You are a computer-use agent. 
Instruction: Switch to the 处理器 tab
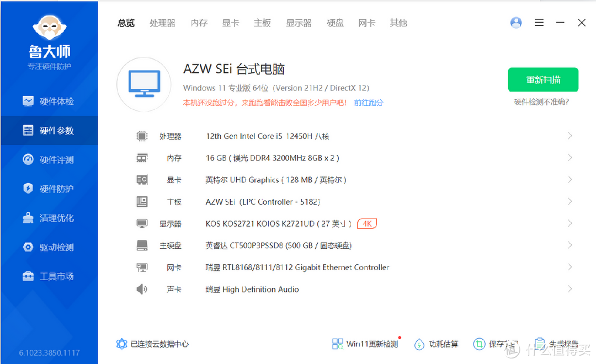pyautogui.click(x=162, y=23)
